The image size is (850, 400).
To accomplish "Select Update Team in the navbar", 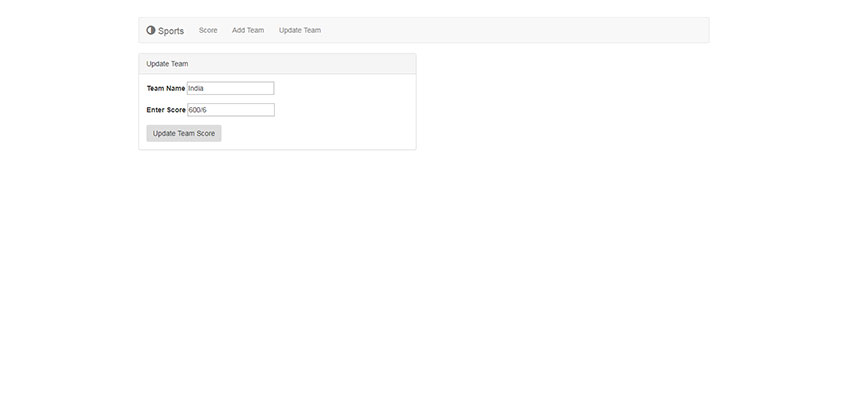I will tap(300, 30).
